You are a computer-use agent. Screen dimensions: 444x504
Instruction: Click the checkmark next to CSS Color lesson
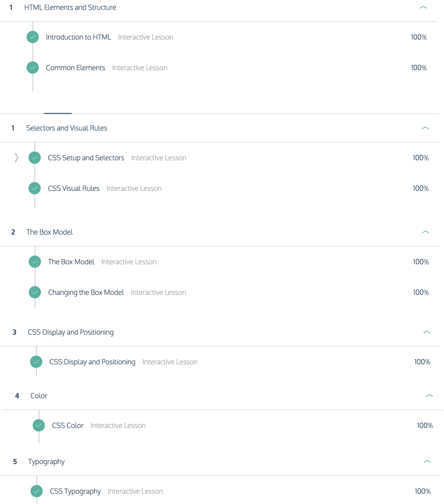click(39, 425)
